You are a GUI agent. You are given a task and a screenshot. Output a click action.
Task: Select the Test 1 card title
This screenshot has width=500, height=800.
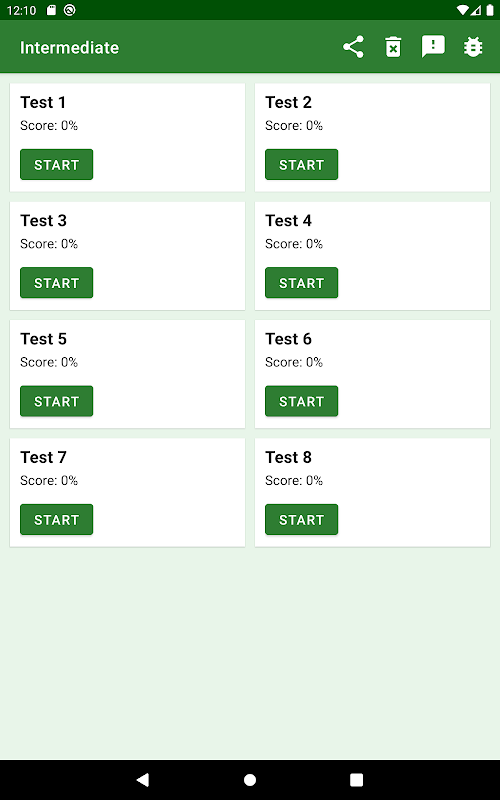(43, 102)
